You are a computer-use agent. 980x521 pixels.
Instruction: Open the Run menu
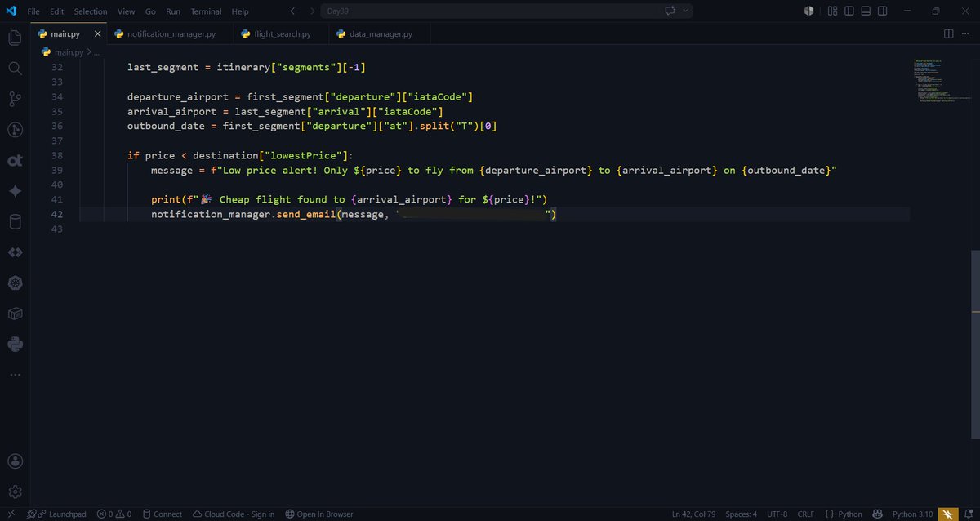(x=173, y=11)
